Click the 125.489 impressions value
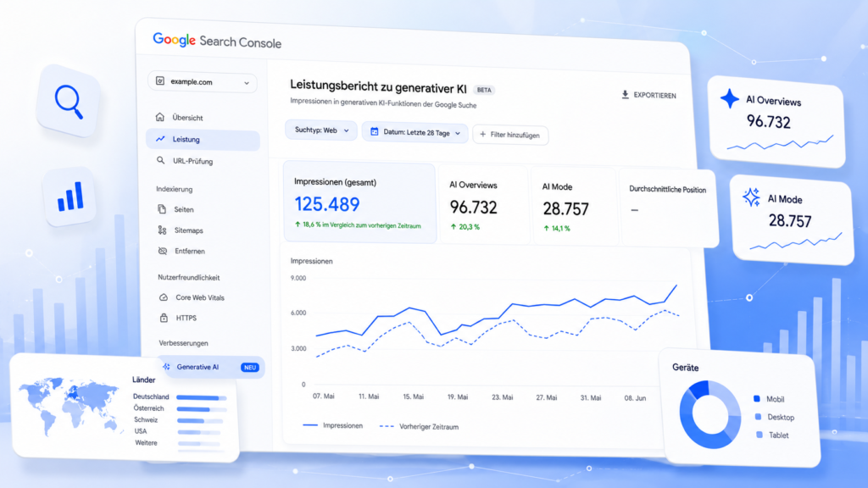Screen dimensions: 868x488 click(327, 204)
